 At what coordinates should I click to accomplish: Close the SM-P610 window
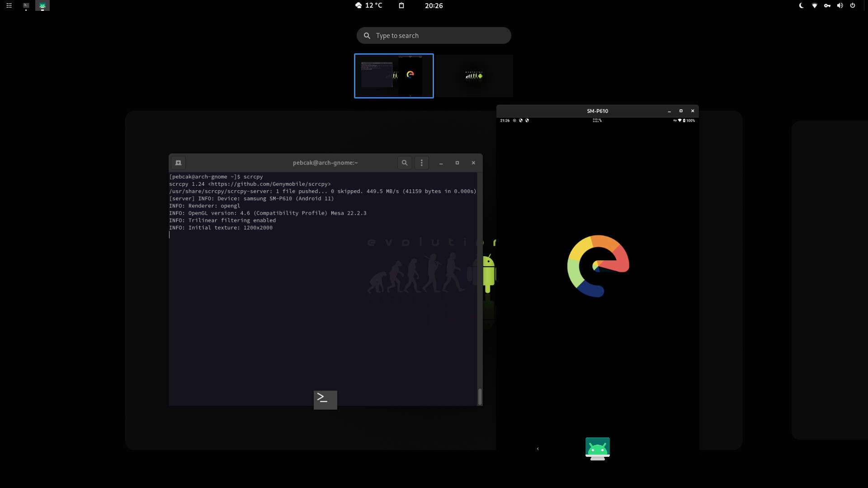[693, 111]
